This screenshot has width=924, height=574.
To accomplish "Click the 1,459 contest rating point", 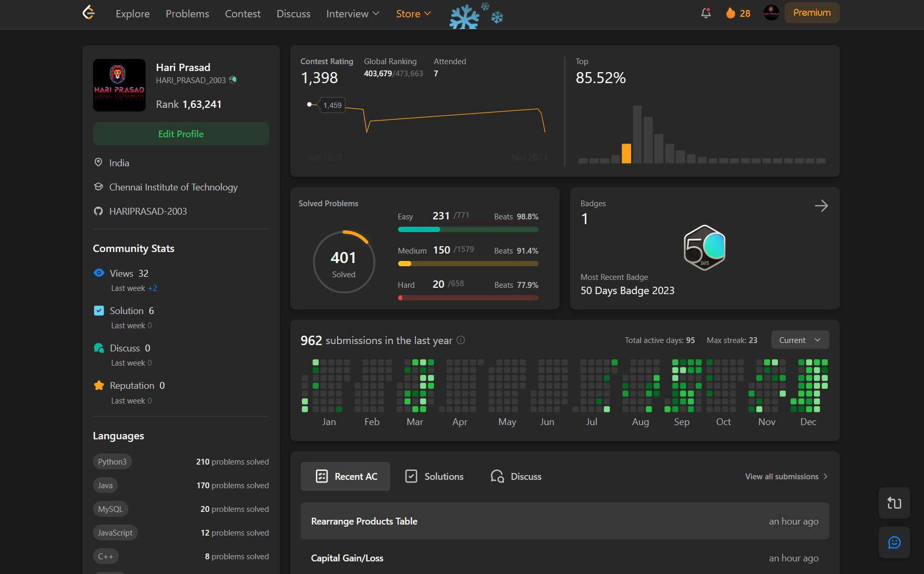I will coord(309,104).
